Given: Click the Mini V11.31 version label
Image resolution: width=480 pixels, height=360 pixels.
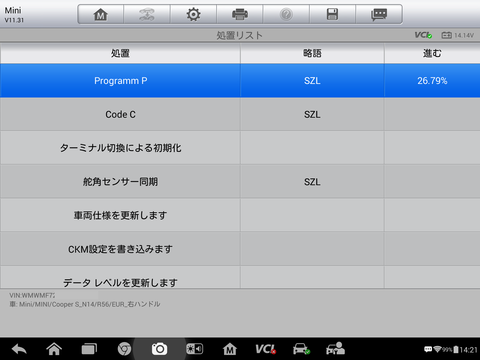Looking at the screenshot, I should pyautogui.click(x=14, y=15).
